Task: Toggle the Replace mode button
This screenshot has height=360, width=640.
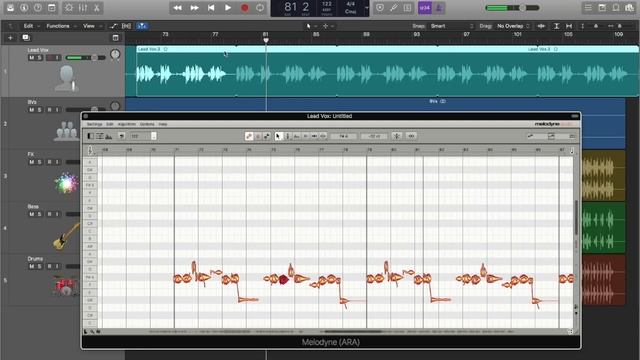Action: [x=380, y=8]
